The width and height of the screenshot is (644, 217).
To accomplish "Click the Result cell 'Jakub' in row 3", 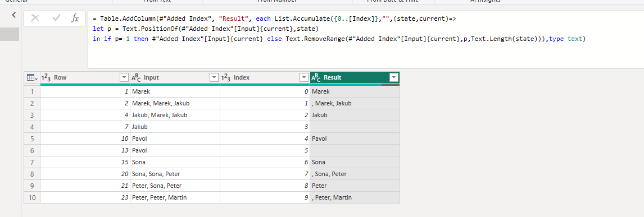I will [x=355, y=115].
